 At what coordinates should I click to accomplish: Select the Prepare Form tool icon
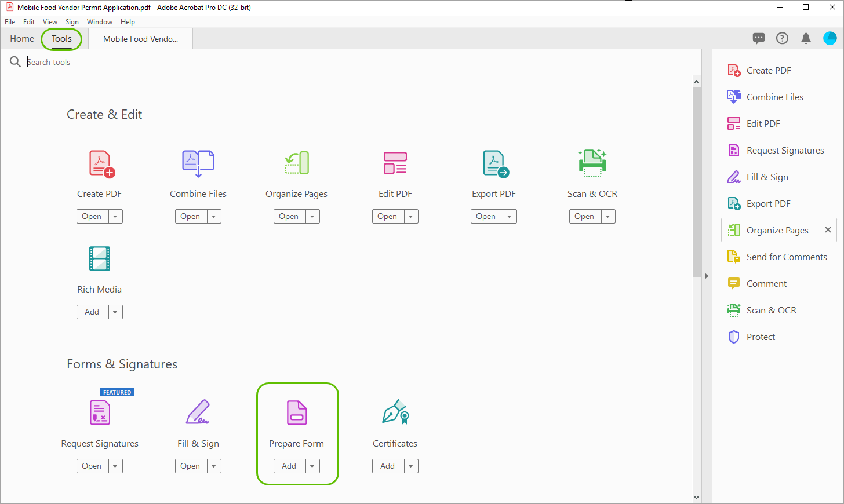pos(297,412)
